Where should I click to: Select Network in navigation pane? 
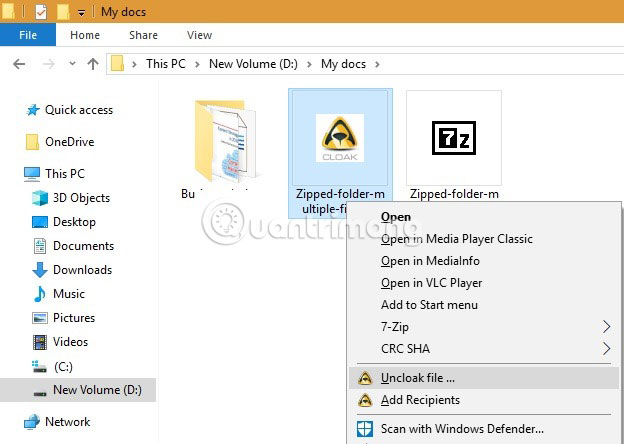tap(68, 422)
